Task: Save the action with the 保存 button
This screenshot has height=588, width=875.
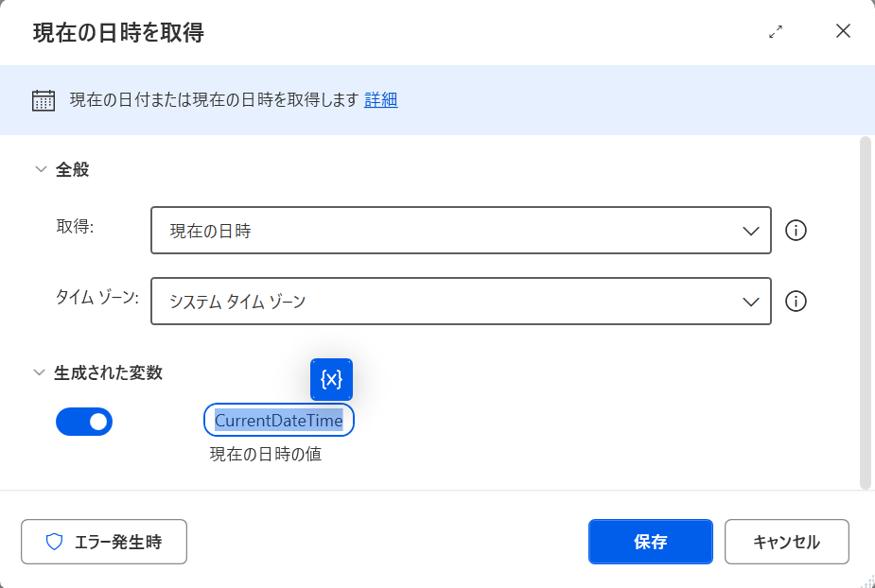Action: (650, 542)
